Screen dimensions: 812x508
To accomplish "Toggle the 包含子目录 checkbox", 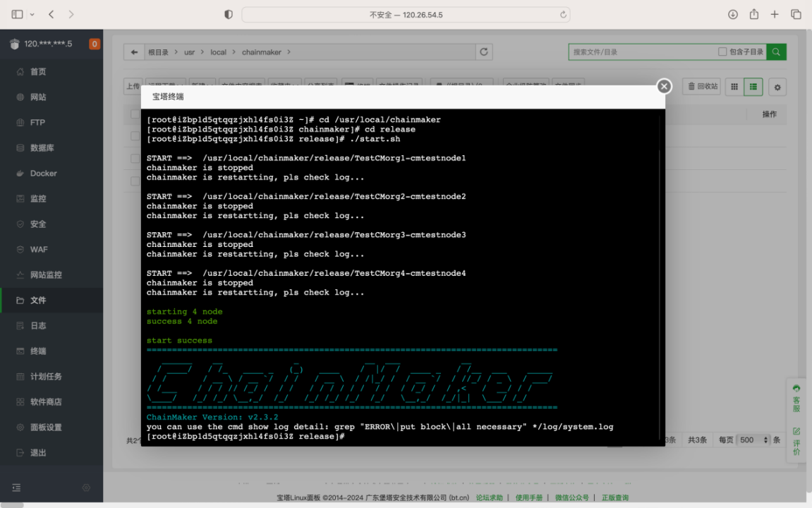I will pos(722,52).
